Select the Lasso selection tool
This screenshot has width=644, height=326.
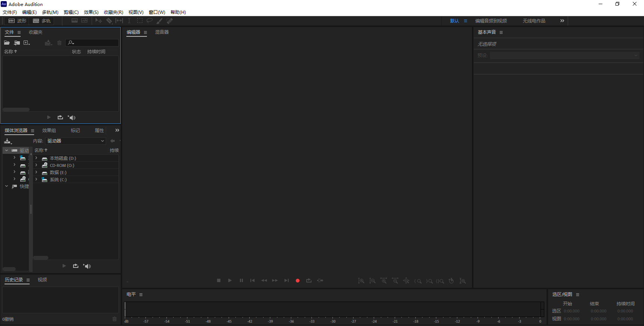coord(150,21)
